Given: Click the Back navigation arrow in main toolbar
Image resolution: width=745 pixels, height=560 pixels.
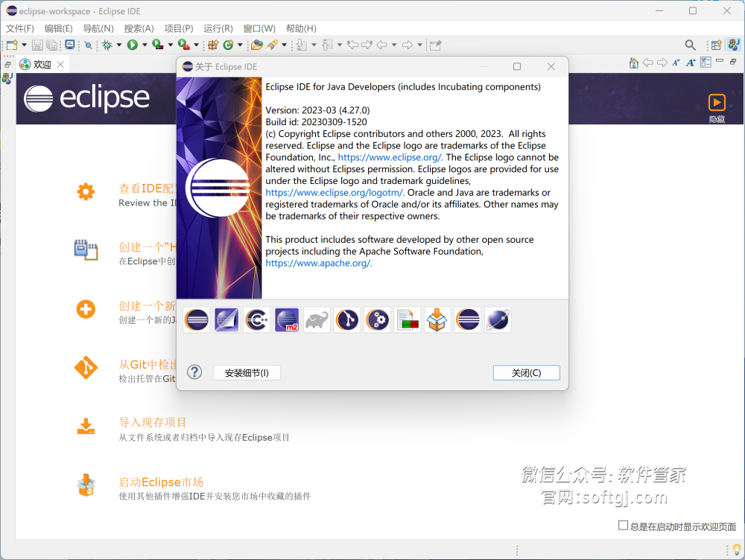Looking at the screenshot, I should pyautogui.click(x=381, y=45).
